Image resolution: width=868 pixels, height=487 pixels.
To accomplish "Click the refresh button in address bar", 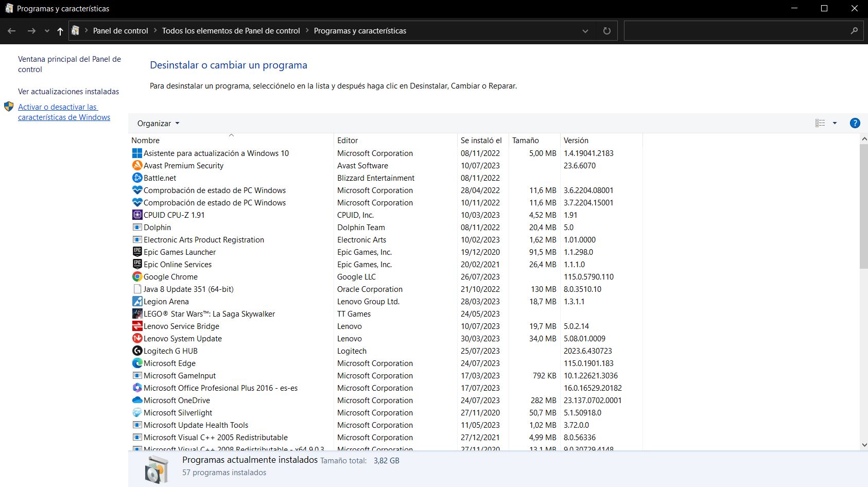I will 606,31.
